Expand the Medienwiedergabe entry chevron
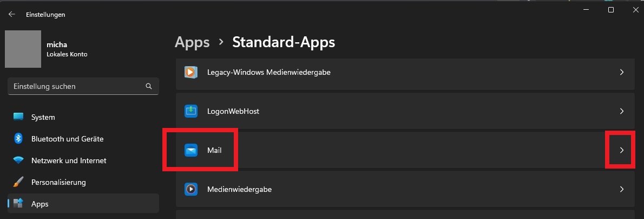 point(622,190)
